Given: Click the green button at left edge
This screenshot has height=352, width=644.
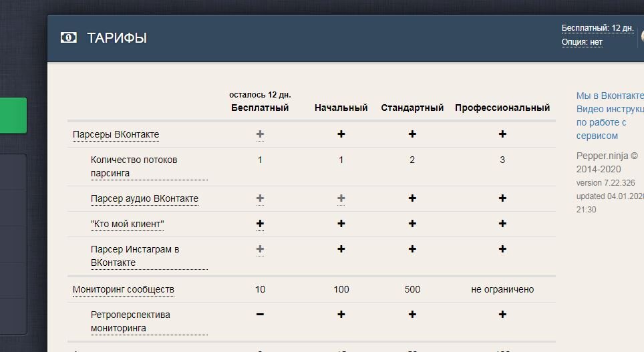Looking at the screenshot, I should pyautogui.click(x=13, y=116).
